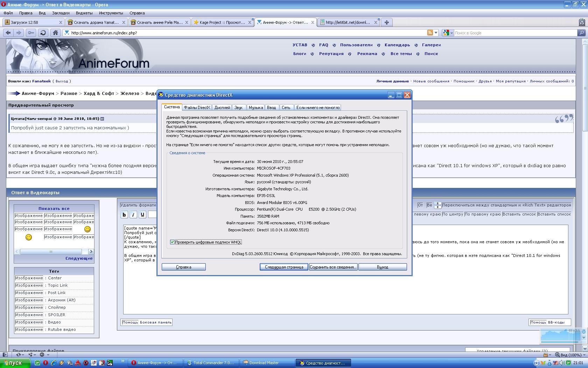Open the Инструменты menu in Opera

click(x=111, y=13)
